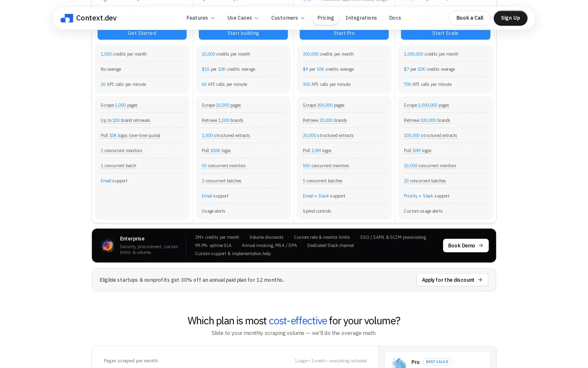Click 'Custom usage alerts' text
This screenshot has height=368, width=588.
(x=423, y=211)
